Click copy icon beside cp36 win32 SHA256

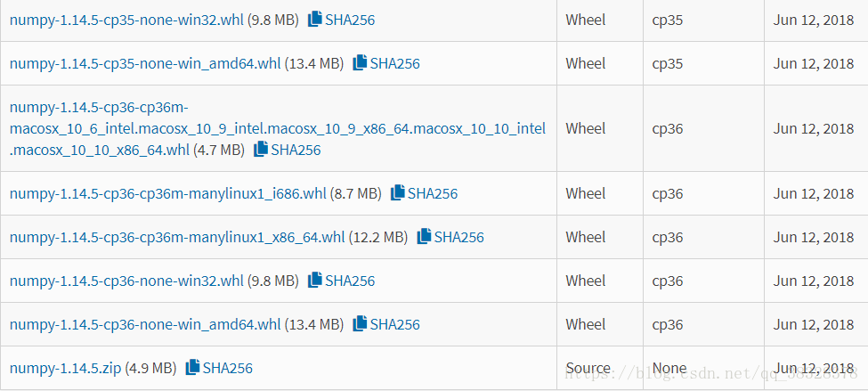(x=314, y=281)
